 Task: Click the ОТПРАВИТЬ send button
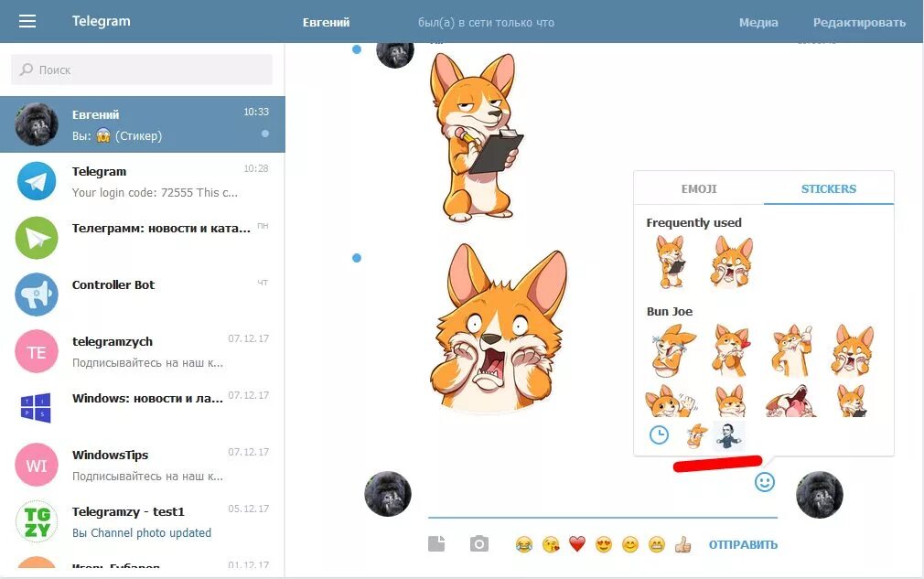click(743, 544)
